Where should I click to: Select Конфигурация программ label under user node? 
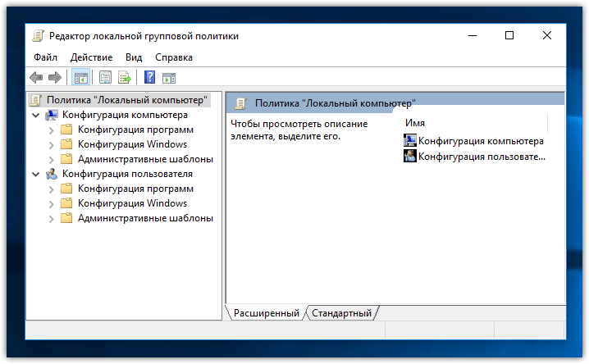(135, 189)
